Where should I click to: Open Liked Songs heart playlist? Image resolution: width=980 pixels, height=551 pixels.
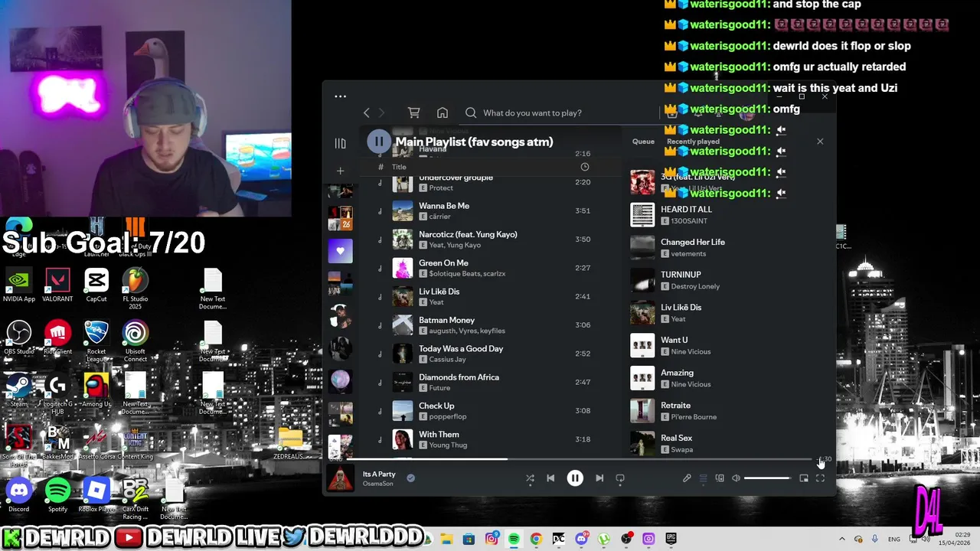340,250
